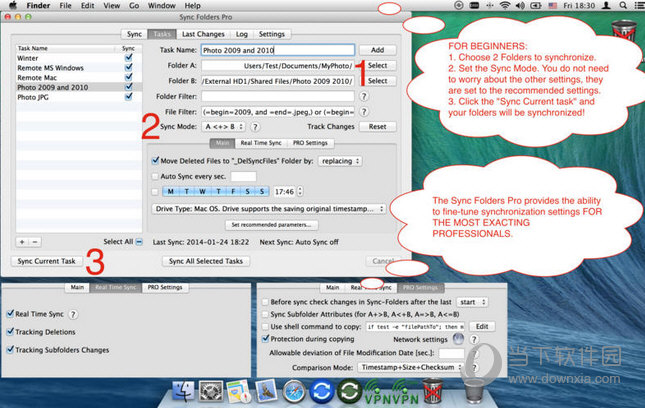Click Reset next to Track Changes
Image resolution: width=645 pixels, height=408 pixels.
pos(378,127)
